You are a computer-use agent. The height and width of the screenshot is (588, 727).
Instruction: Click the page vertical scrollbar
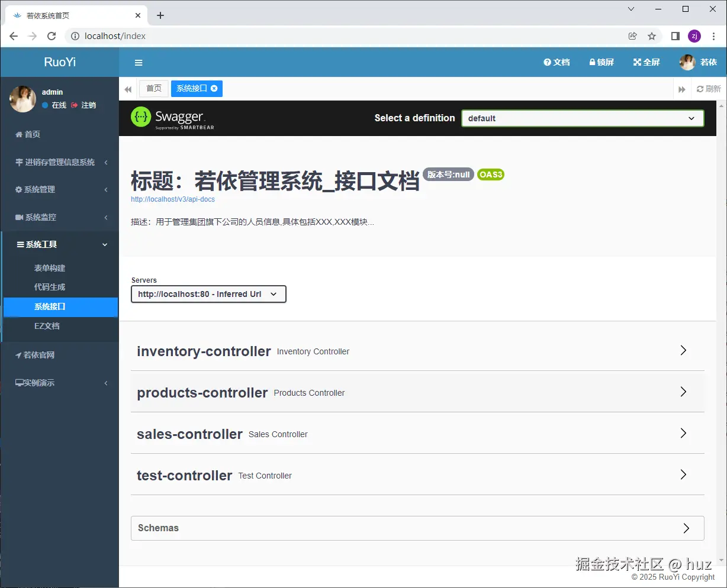pyautogui.click(x=722, y=333)
